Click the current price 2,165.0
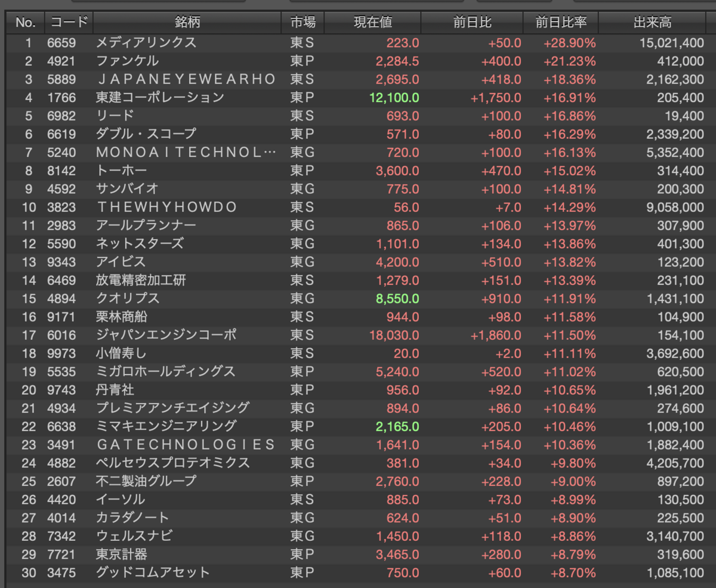The height and width of the screenshot is (588, 716). pos(397,426)
